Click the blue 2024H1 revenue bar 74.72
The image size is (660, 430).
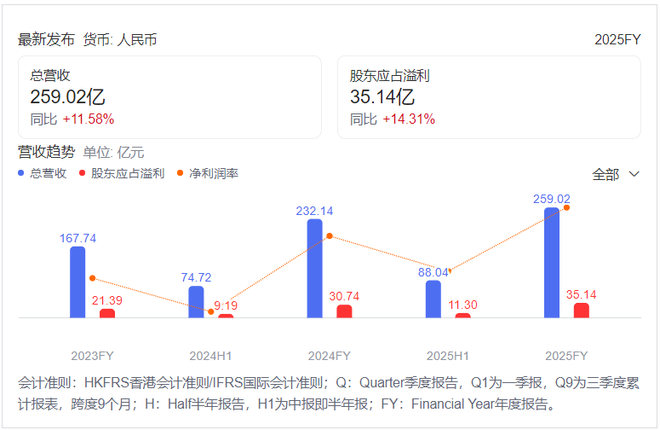(x=196, y=302)
